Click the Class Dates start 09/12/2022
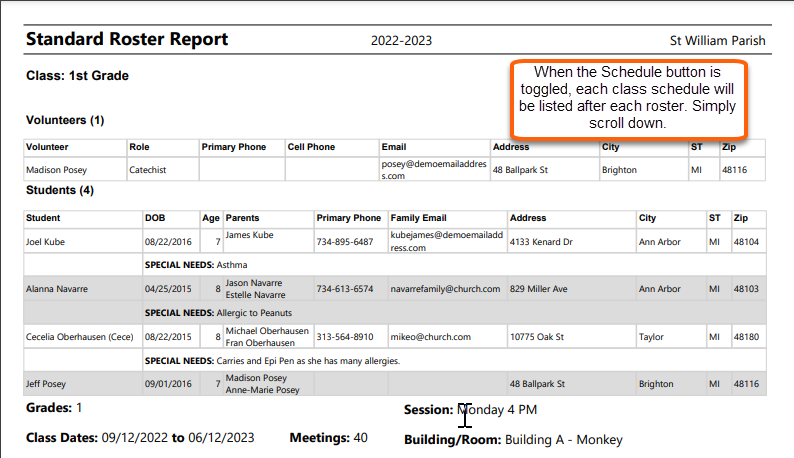 (x=134, y=438)
